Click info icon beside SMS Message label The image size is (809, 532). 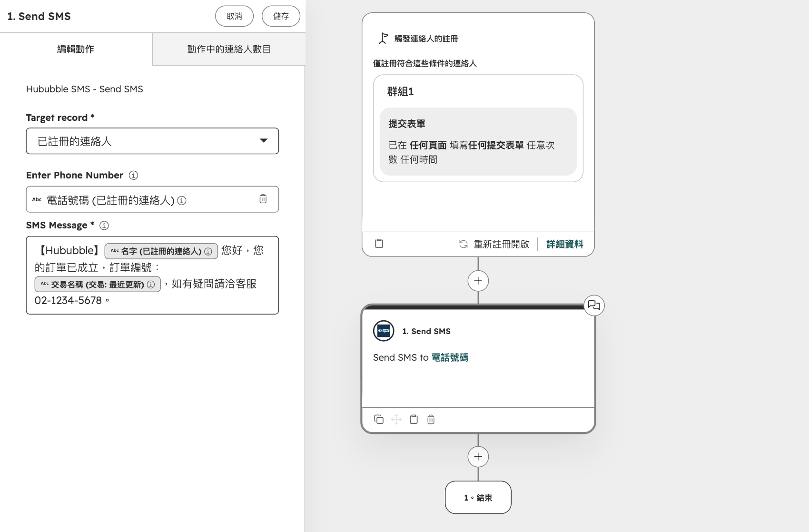104,226
